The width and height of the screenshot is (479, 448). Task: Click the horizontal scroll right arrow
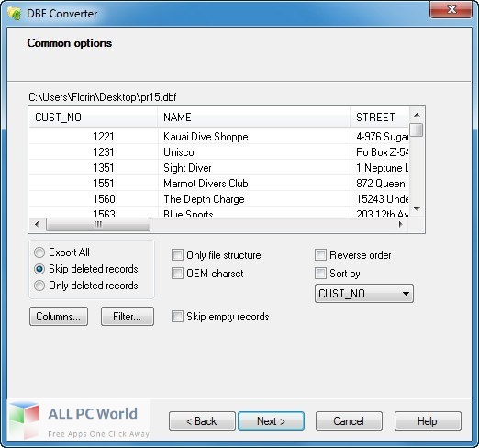401,225
